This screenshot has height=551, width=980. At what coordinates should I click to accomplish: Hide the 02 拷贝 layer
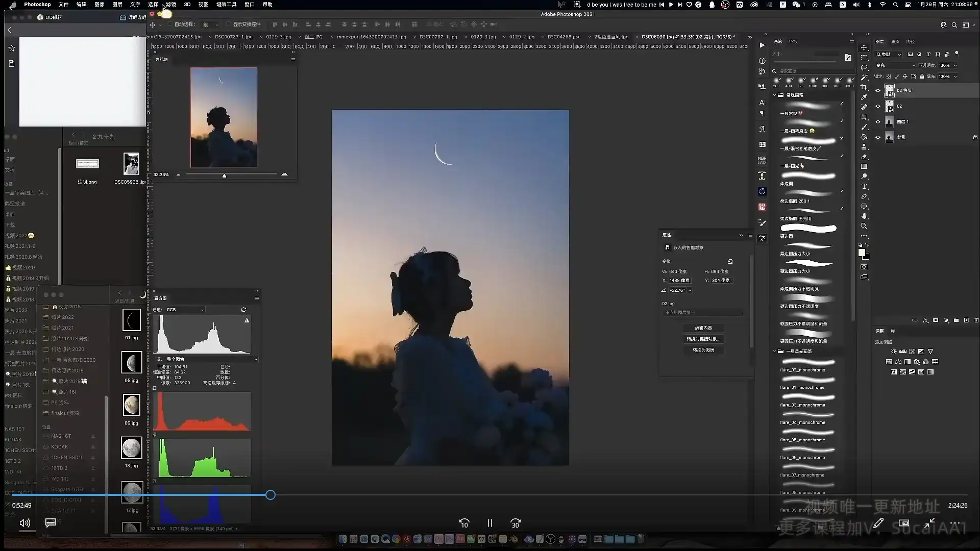pyautogui.click(x=878, y=91)
